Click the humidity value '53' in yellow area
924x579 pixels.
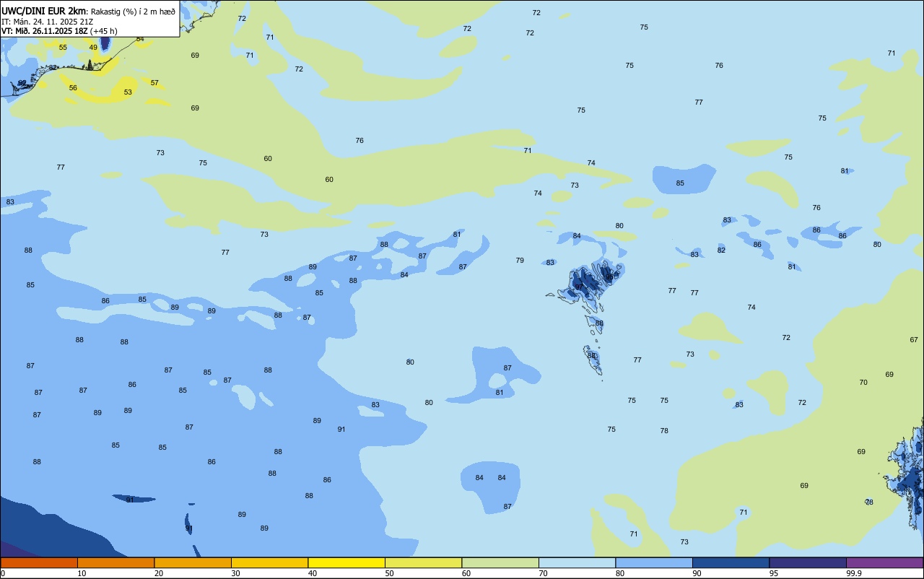point(128,92)
